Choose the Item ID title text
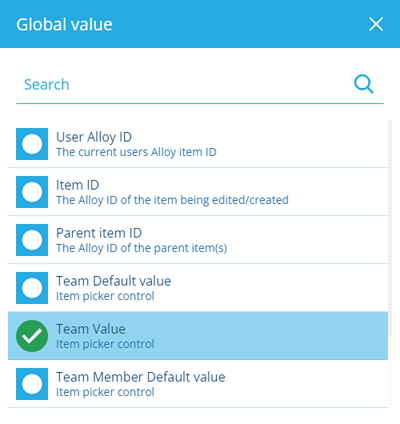Image resolution: width=400 pixels, height=424 pixels. tap(78, 185)
